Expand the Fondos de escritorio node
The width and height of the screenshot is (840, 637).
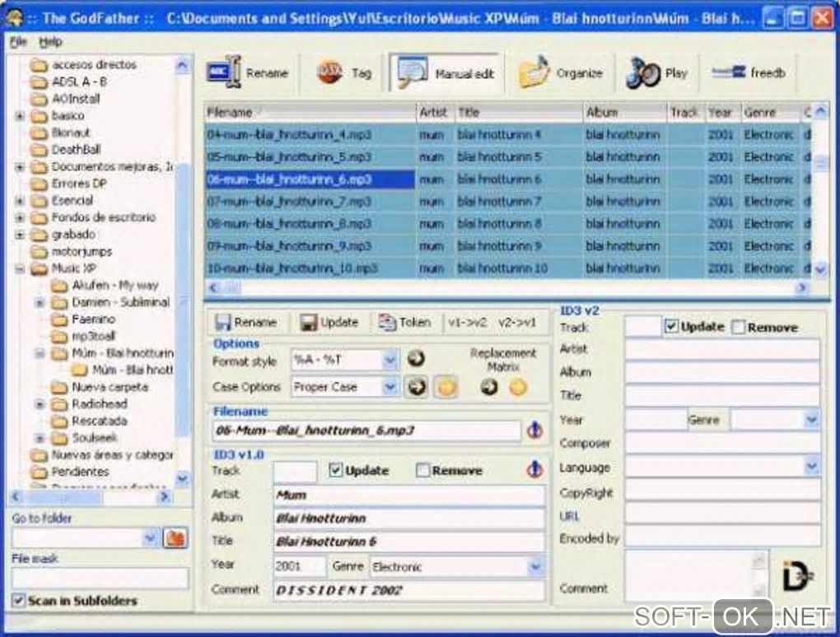pyautogui.click(x=20, y=218)
